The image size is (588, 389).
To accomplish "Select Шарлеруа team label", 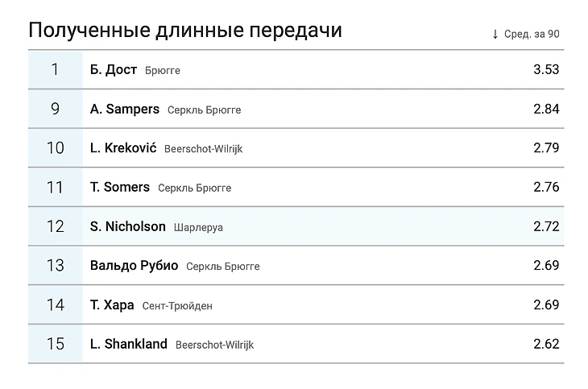I will 198,228.
